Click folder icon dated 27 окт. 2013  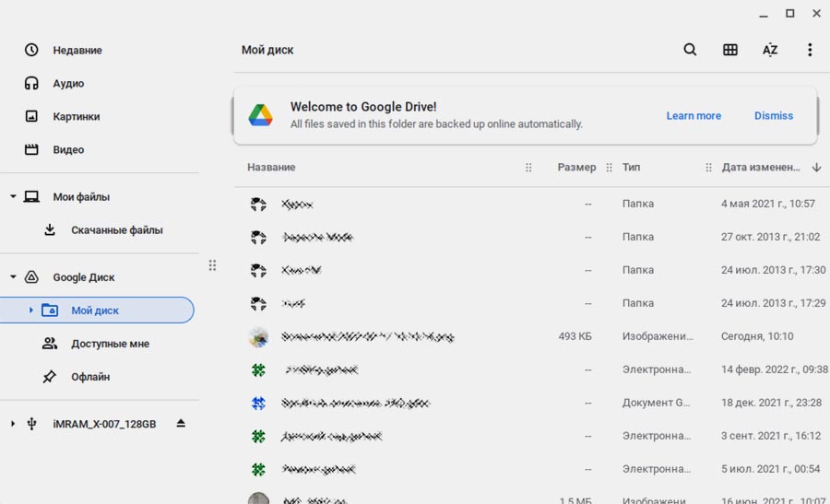(x=258, y=237)
